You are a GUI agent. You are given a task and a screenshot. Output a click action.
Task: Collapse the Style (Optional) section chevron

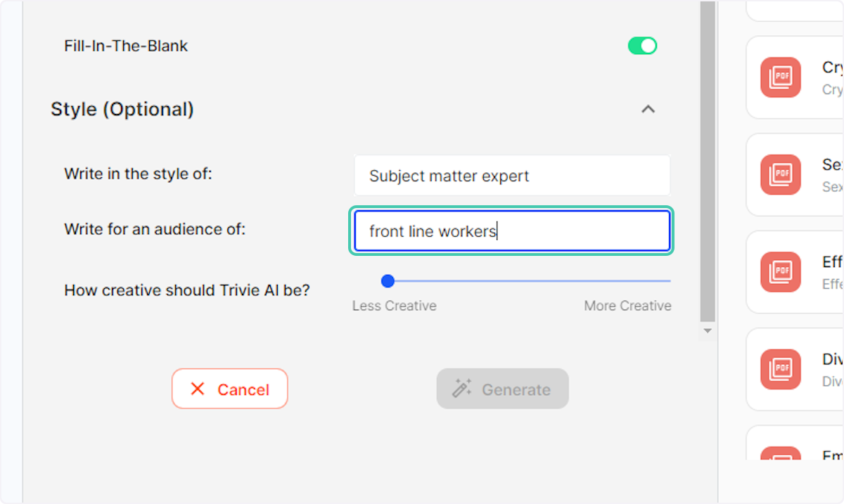[x=648, y=109]
